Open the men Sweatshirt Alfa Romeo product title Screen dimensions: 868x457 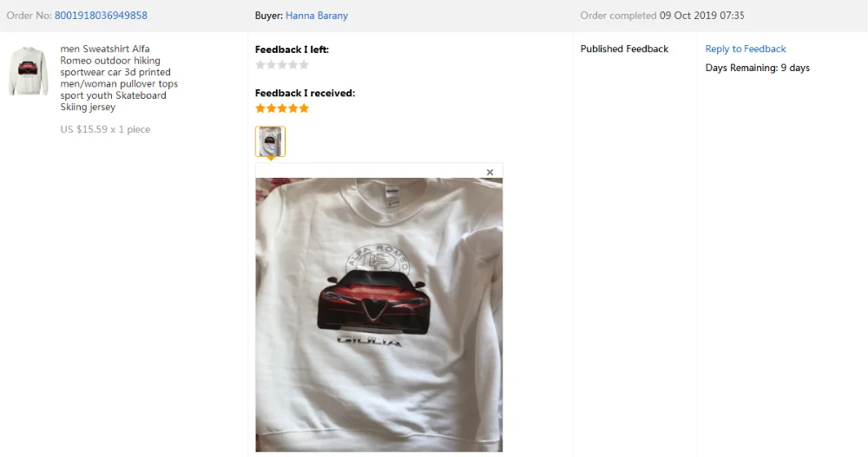point(119,77)
